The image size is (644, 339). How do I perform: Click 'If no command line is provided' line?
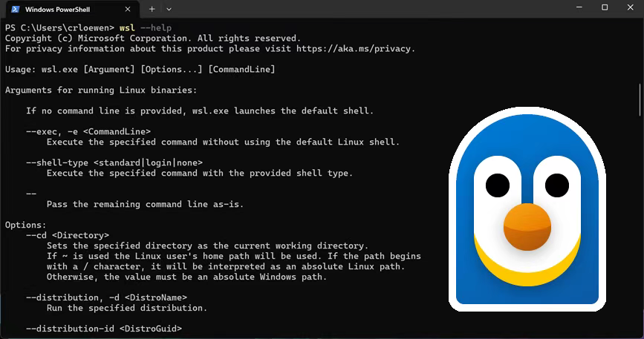click(x=200, y=111)
